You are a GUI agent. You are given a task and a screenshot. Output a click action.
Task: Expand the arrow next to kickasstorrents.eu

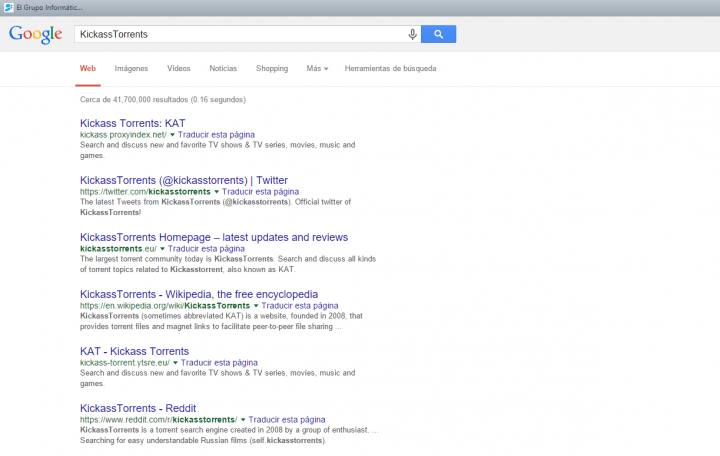pos(162,248)
